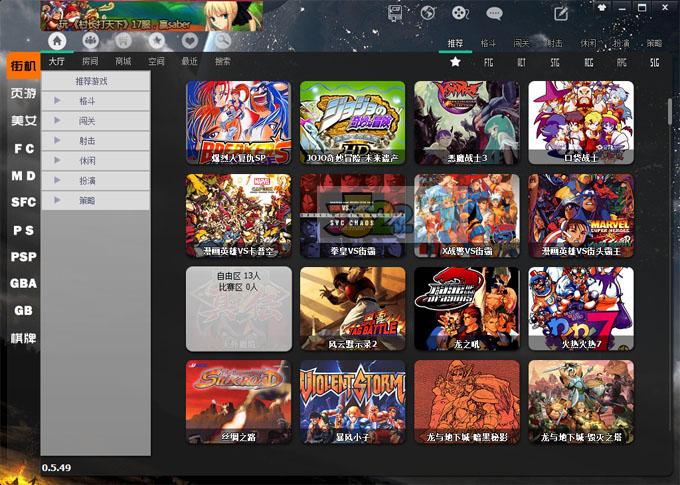The height and width of the screenshot is (485, 680).
Task: Click the edit note pencil icon
Action: [560, 13]
